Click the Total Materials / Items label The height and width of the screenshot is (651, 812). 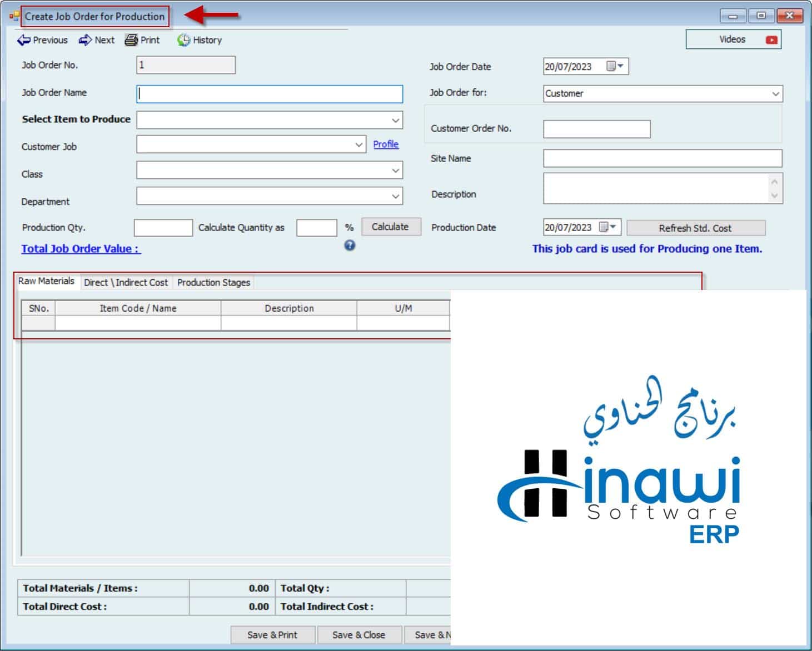pos(80,588)
